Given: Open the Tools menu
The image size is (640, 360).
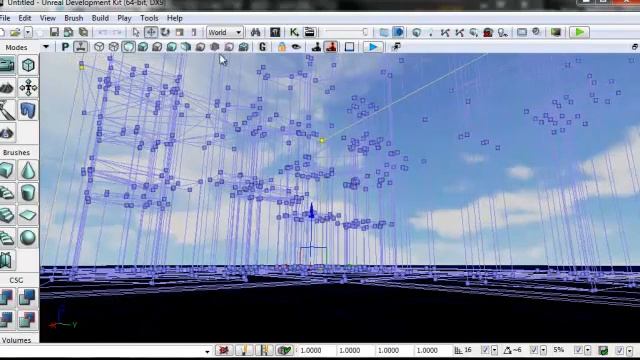Looking at the screenshot, I should point(149,18).
